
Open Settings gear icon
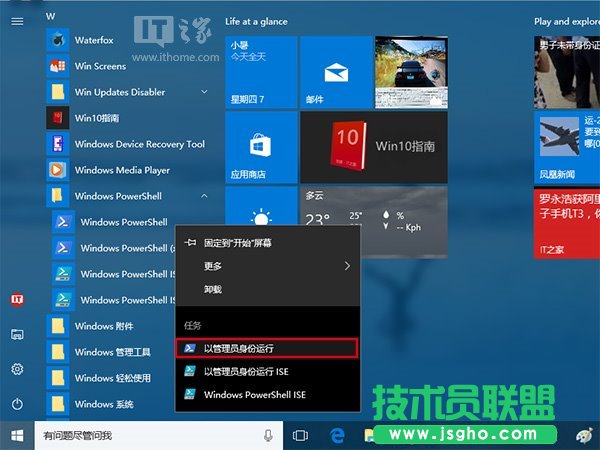tap(17, 369)
